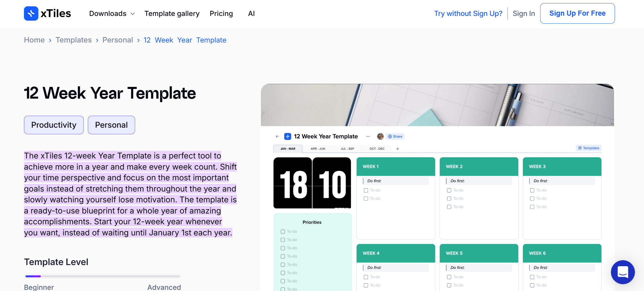The height and width of the screenshot is (291, 644).
Task: Click the plus icon to add tab
Action: [397, 149]
